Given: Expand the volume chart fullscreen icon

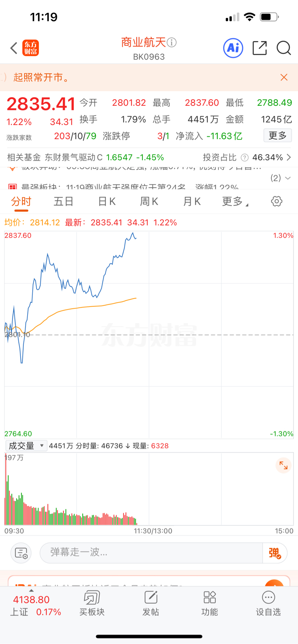Looking at the screenshot, I should [283, 465].
